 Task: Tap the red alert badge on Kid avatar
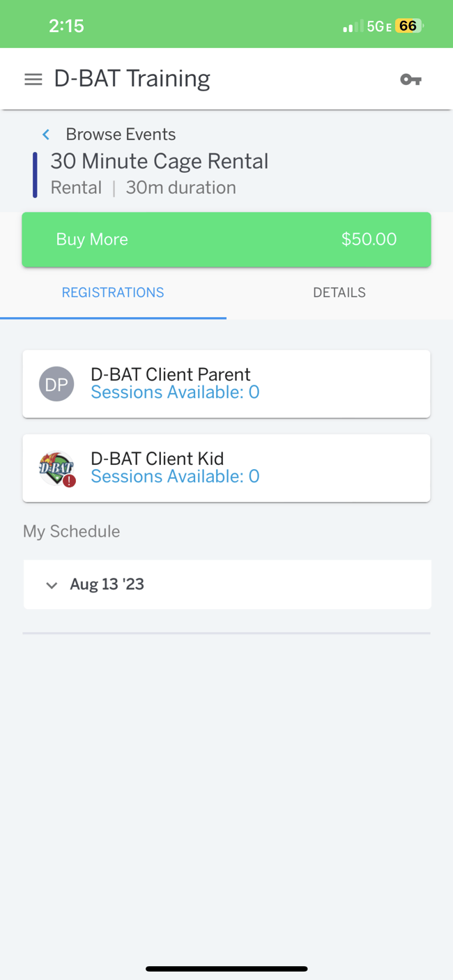pos(69,480)
